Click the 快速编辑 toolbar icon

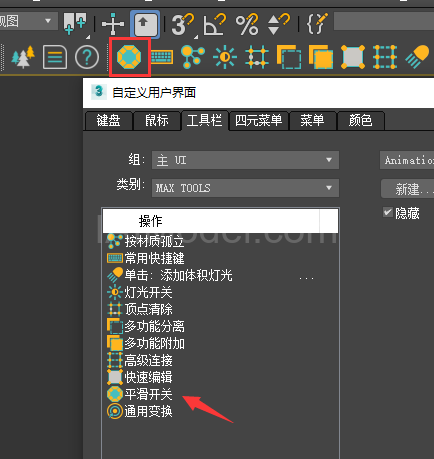click(x=353, y=57)
